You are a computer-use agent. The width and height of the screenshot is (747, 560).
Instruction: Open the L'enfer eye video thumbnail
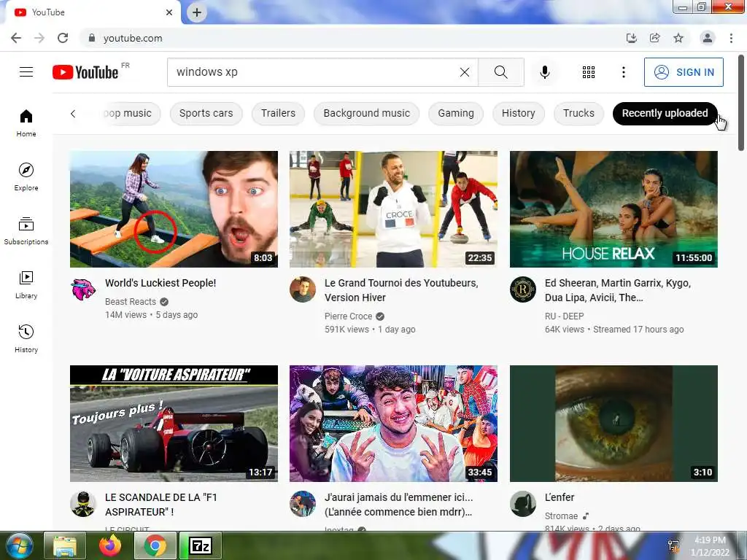[x=614, y=424]
